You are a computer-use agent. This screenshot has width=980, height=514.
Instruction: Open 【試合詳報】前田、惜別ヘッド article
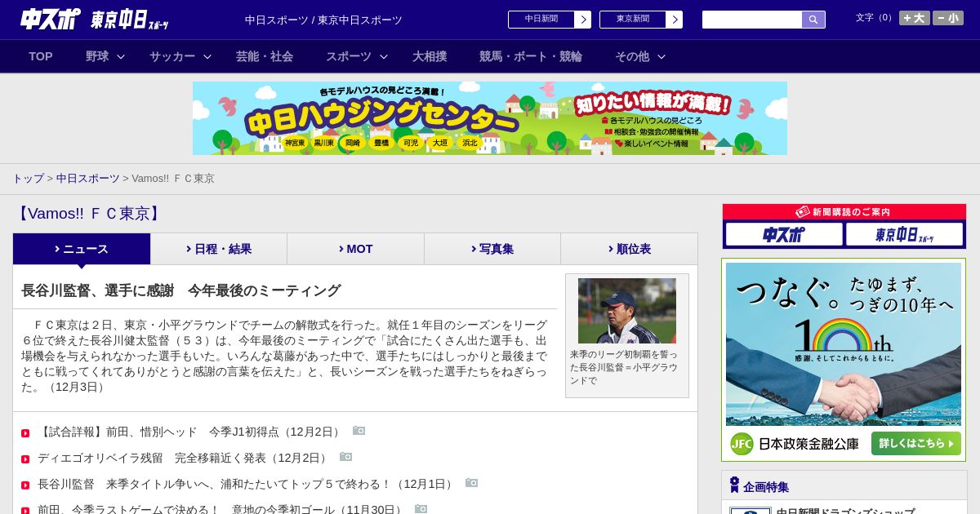pos(190,432)
